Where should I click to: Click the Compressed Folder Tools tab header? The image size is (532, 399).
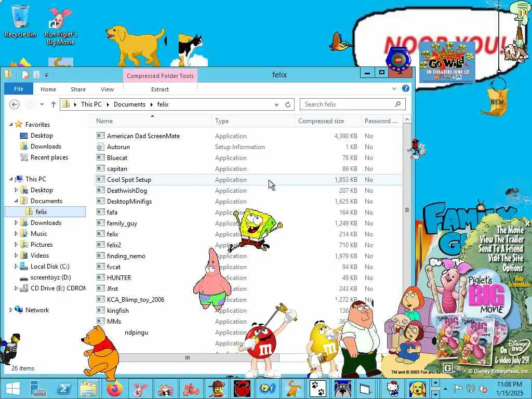(160, 76)
